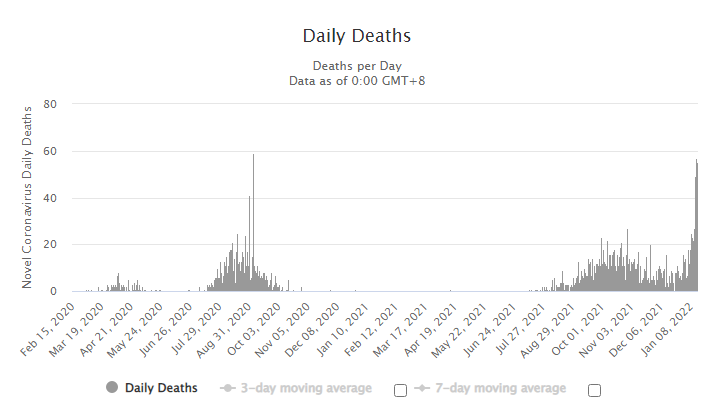Viewport: 710px width, 401px height.
Task: Click the 3-day moving average line marker icon
Action: point(227,388)
